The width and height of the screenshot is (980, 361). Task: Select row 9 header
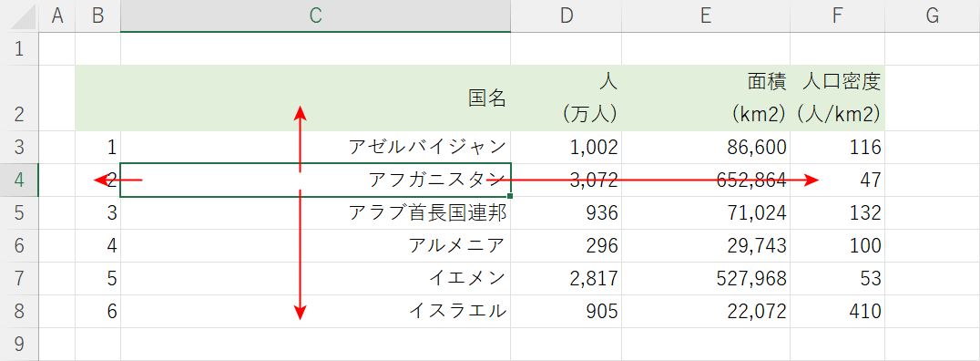(x=19, y=344)
